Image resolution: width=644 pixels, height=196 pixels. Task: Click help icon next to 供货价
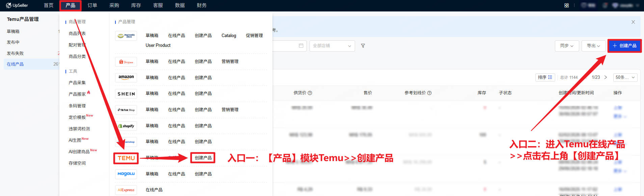310,93
